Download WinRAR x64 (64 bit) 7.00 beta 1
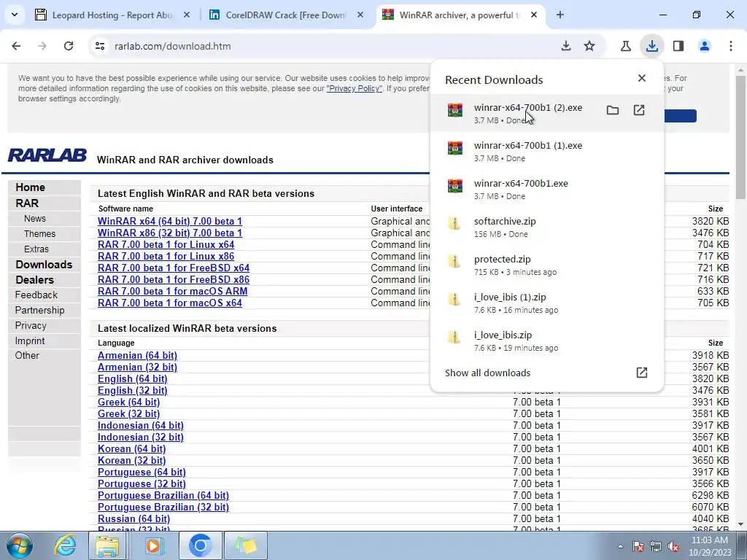 tap(169, 221)
